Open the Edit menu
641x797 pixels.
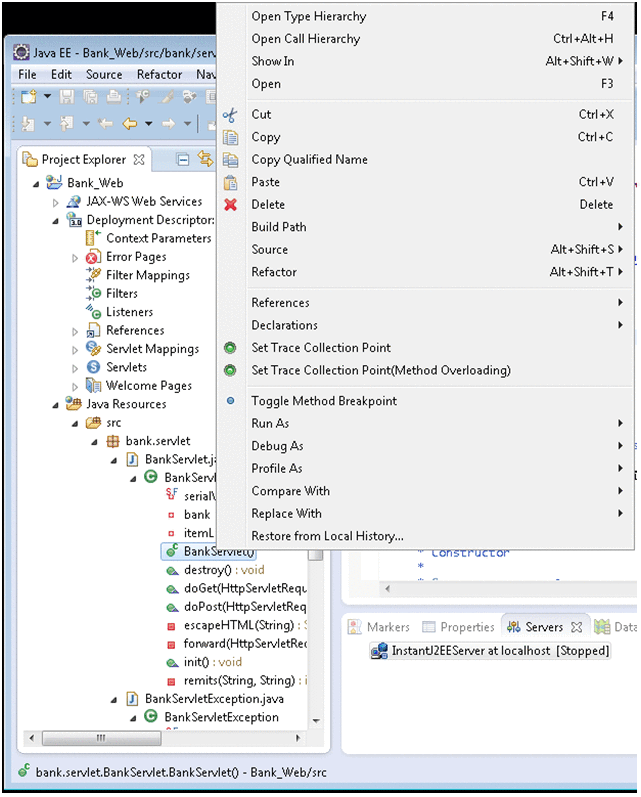pyautogui.click(x=61, y=75)
